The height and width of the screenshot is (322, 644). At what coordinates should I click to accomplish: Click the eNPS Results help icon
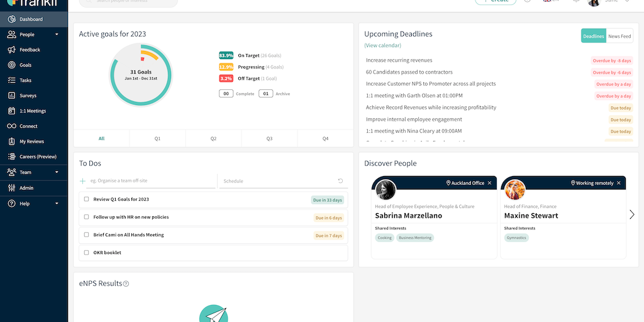tap(126, 284)
